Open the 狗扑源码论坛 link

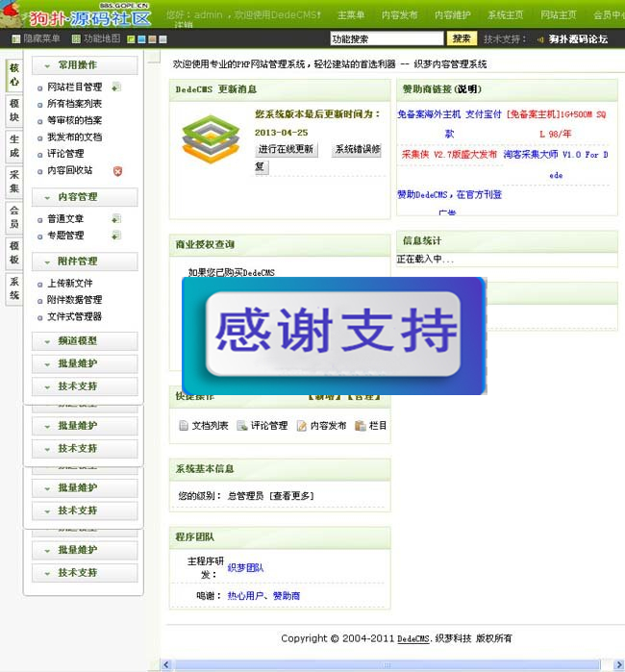click(x=578, y=39)
